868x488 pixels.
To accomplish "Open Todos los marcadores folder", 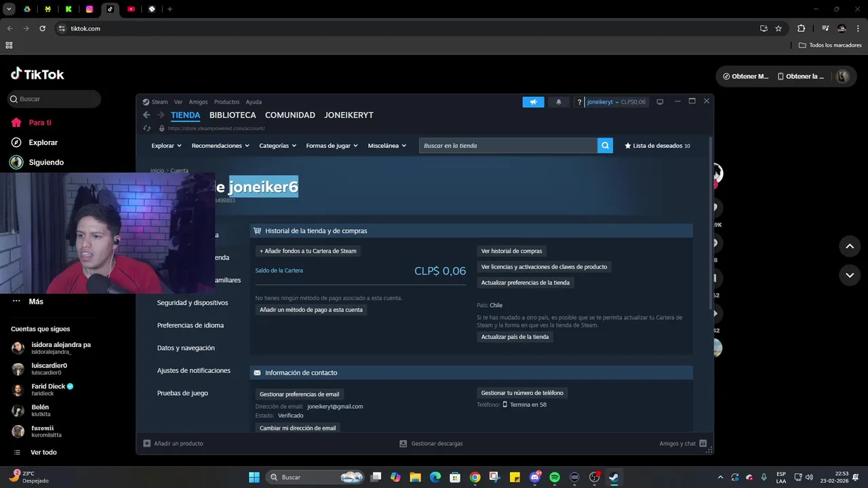I will click(x=830, y=45).
